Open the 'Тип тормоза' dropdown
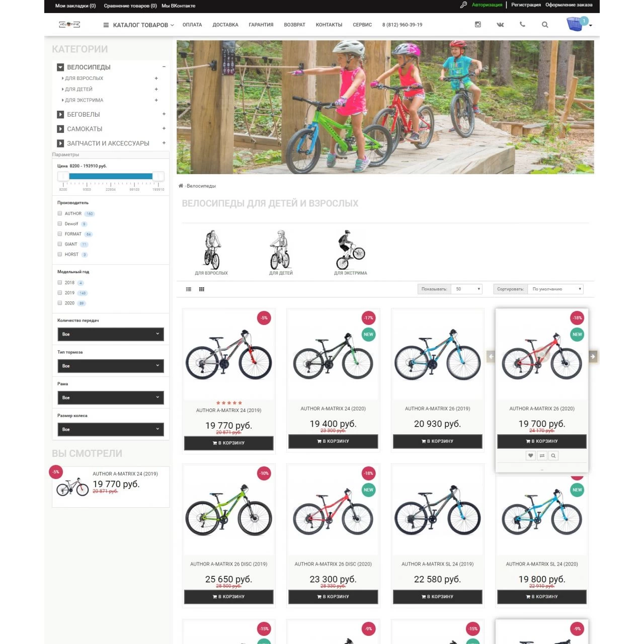Viewport: 644px width, 644px height. click(111, 366)
